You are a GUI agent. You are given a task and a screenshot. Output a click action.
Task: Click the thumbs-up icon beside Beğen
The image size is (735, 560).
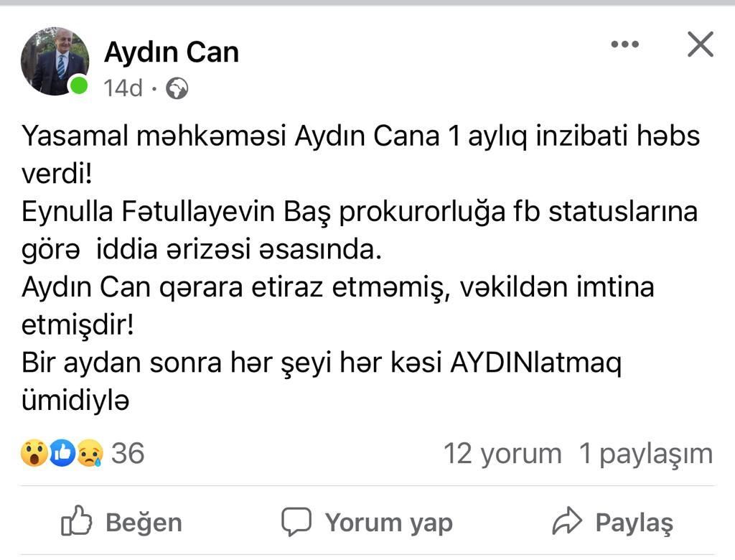76,521
